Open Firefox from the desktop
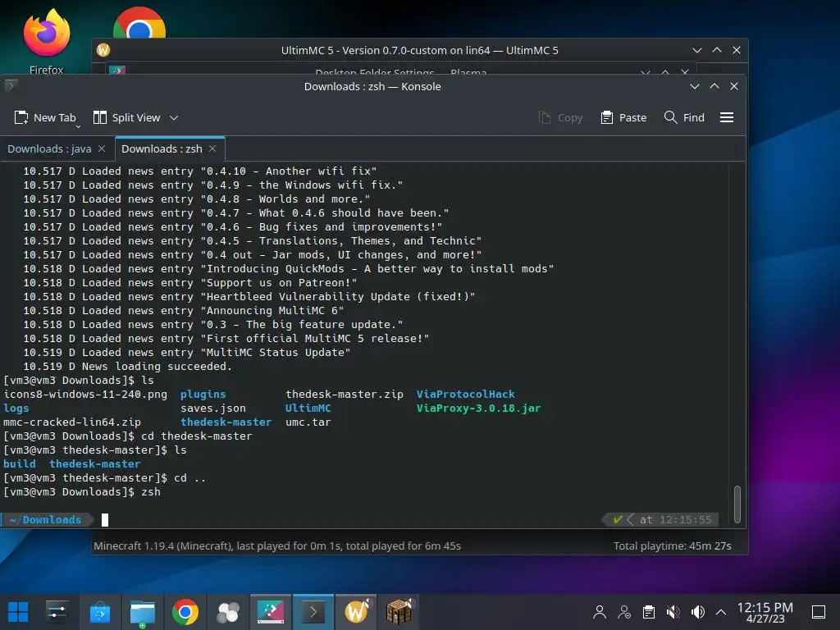Viewport: 840px width, 630px height. (47, 42)
